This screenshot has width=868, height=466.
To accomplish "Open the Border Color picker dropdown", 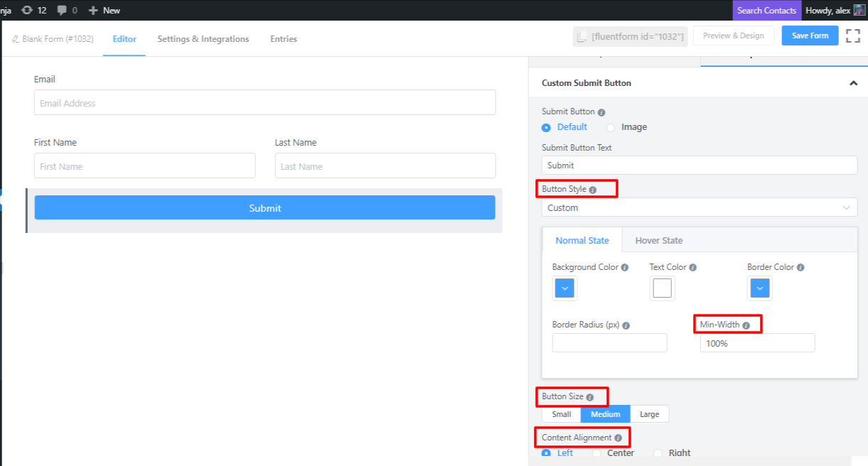I will tap(759, 288).
